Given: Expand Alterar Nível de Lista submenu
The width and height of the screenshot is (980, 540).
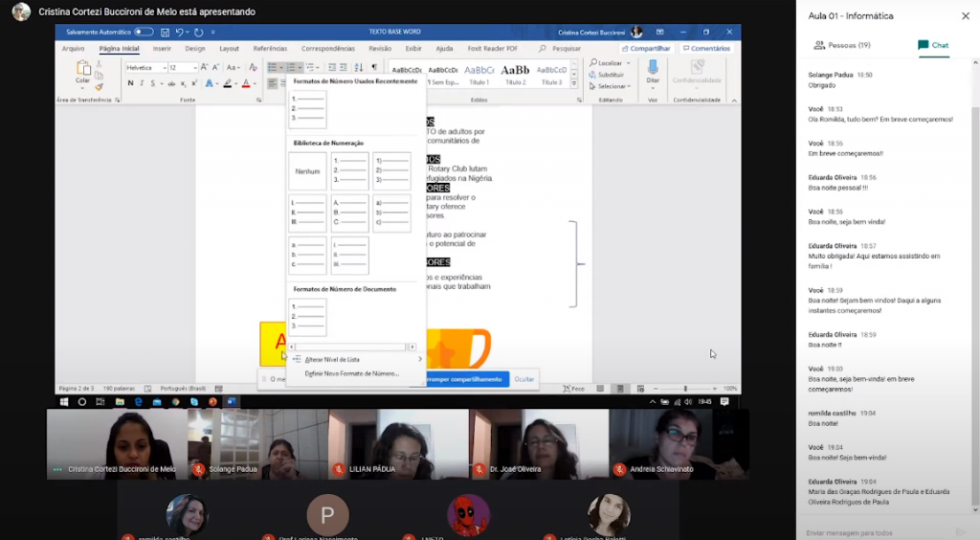Looking at the screenshot, I should point(354,359).
